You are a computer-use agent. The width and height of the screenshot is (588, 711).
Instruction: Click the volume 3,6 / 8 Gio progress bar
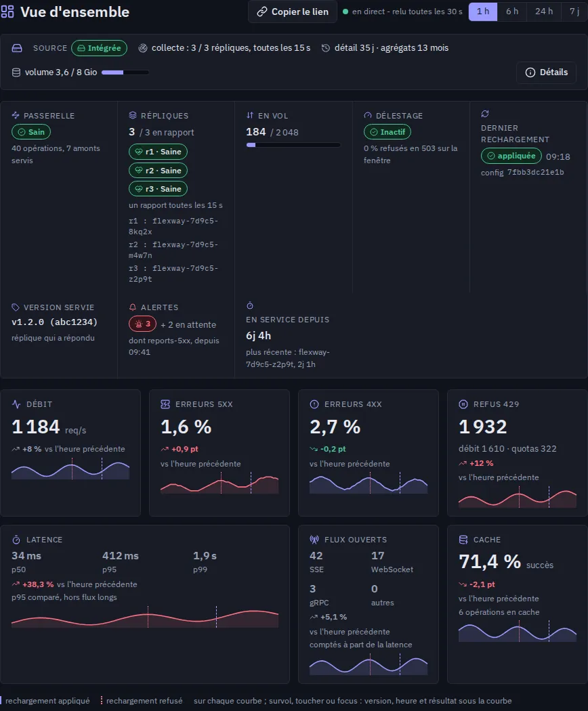[125, 72]
